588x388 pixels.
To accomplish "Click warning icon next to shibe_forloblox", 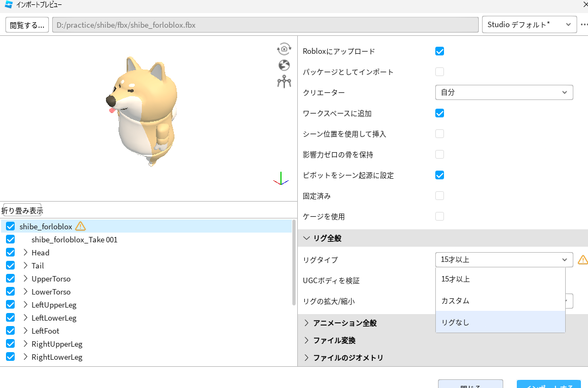I will [x=80, y=226].
